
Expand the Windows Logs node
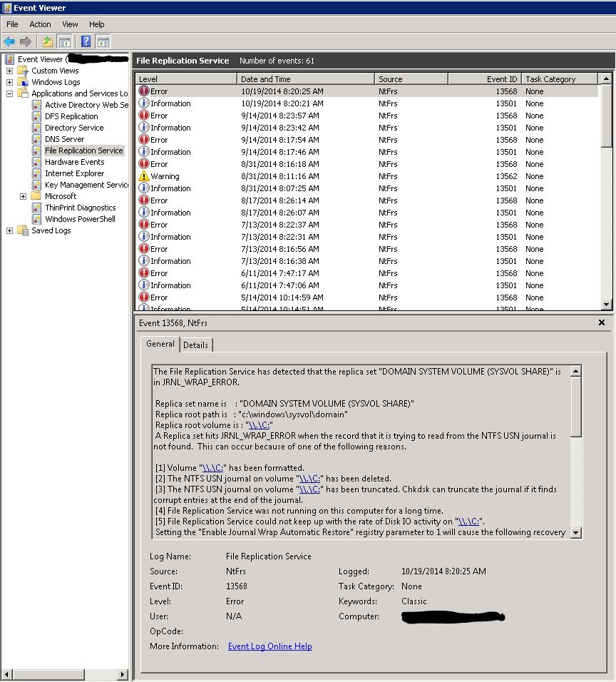pos(10,82)
